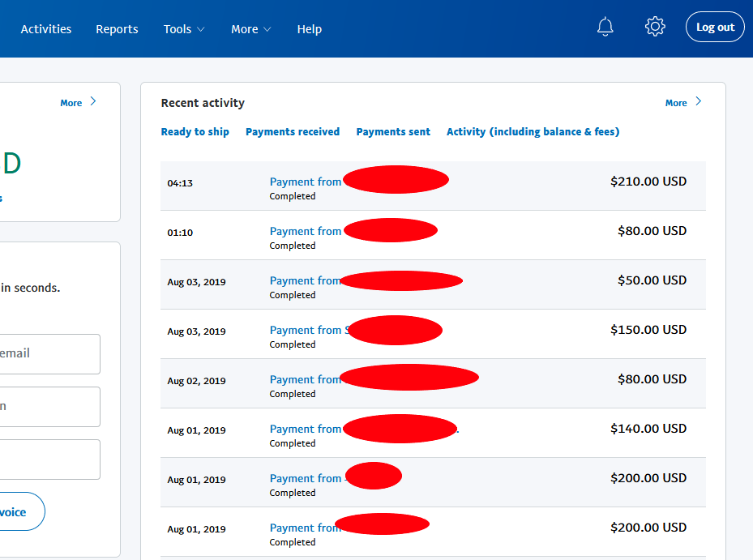Screen dimensions: 753x560
Task: Open Activity (including balance & fees) tab
Action: click(533, 132)
